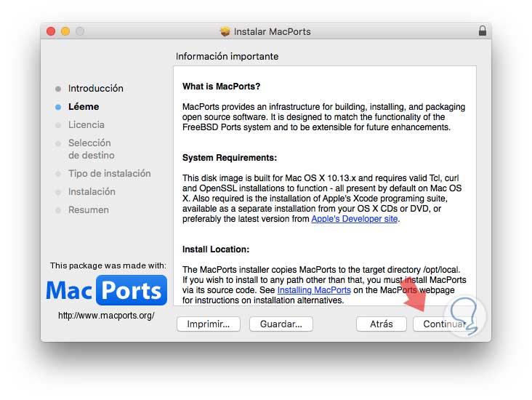Minimize the installer with yellow button
532x400 pixels.
[65, 31]
